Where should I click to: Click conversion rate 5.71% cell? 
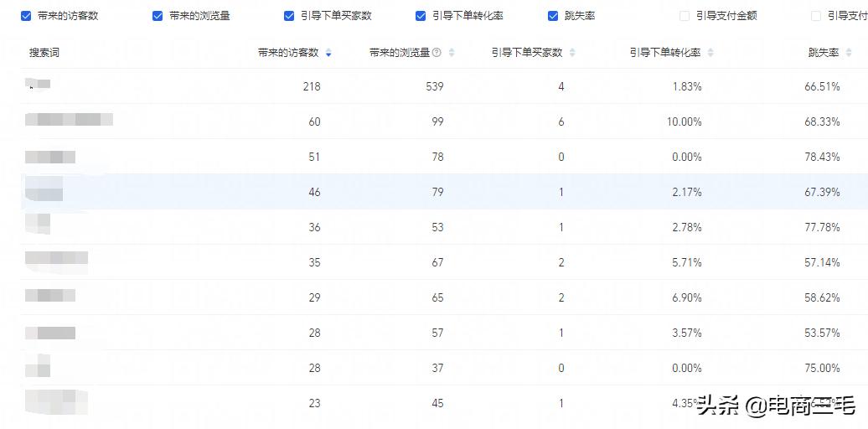tap(687, 263)
